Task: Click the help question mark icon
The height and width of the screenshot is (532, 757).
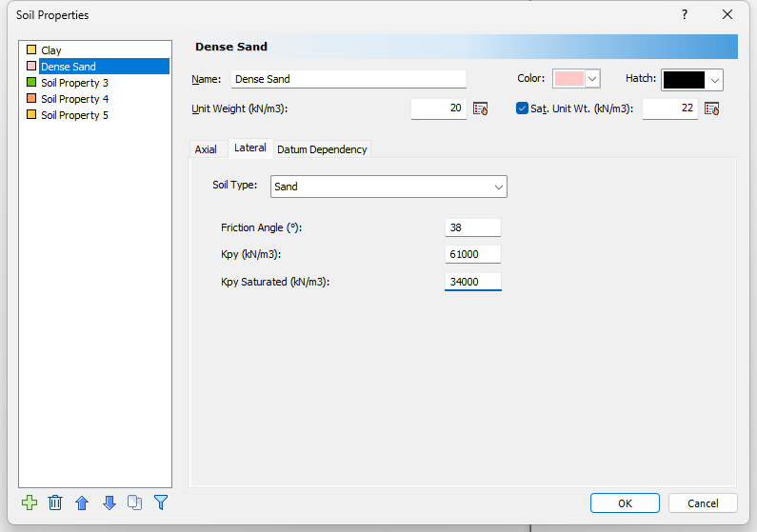Action: (x=684, y=14)
